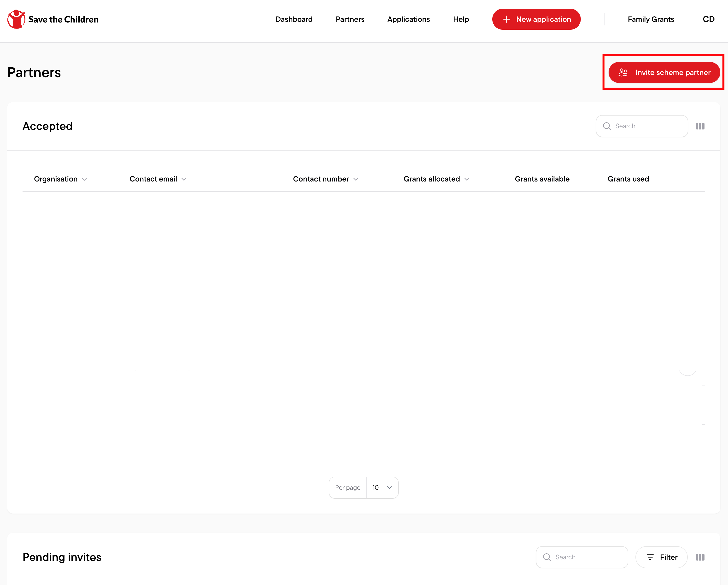This screenshot has width=728, height=585.
Task: Open the Help menu item
Action: tap(461, 19)
